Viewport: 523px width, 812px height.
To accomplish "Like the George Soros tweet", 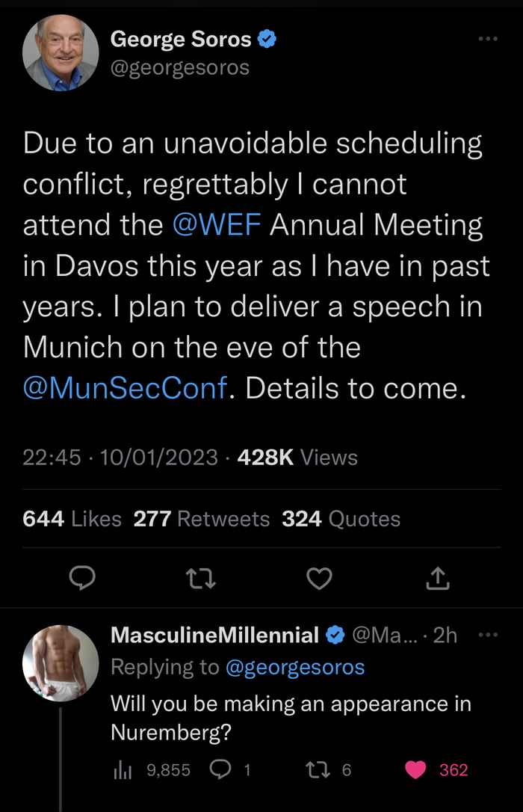I will tap(320, 578).
